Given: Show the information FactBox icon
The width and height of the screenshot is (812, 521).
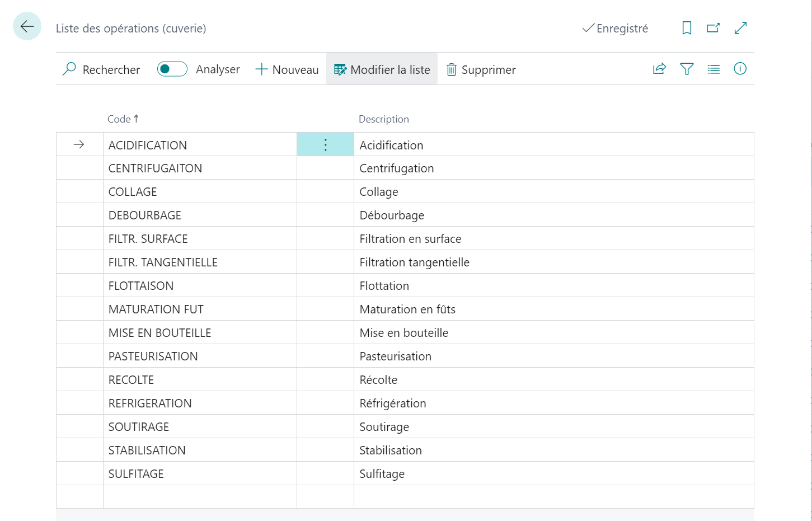Looking at the screenshot, I should coord(740,69).
